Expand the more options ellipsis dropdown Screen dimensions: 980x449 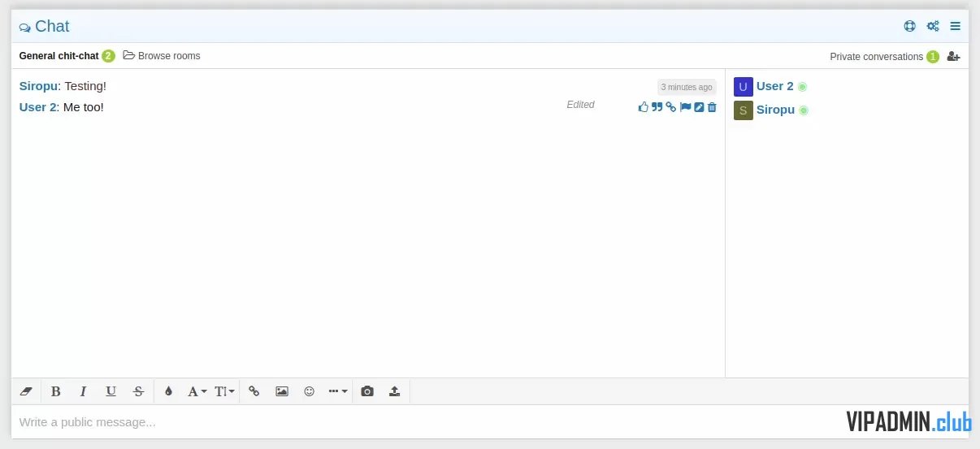(x=338, y=391)
